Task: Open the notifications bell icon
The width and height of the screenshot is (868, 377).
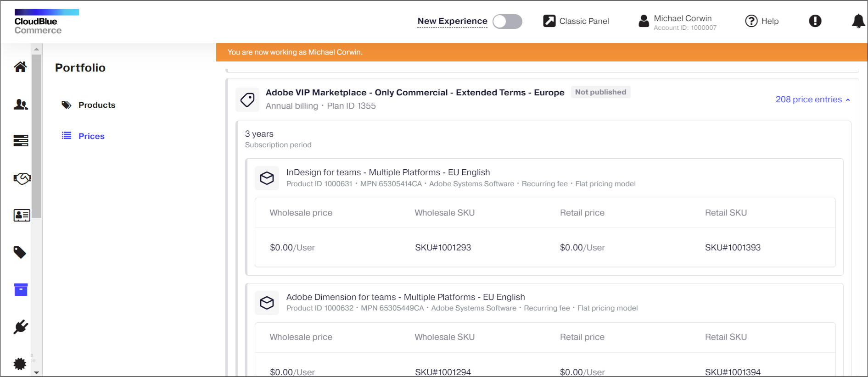Action: [x=858, y=21]
